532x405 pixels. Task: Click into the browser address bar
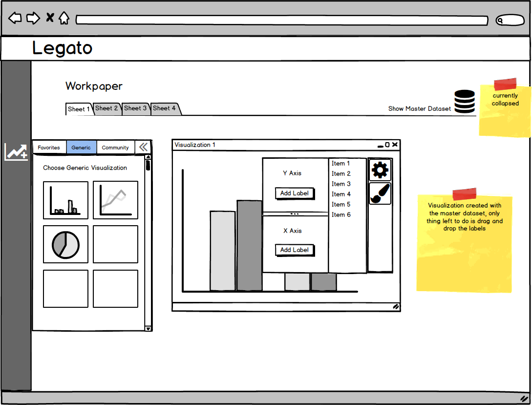tap(282, 20)
